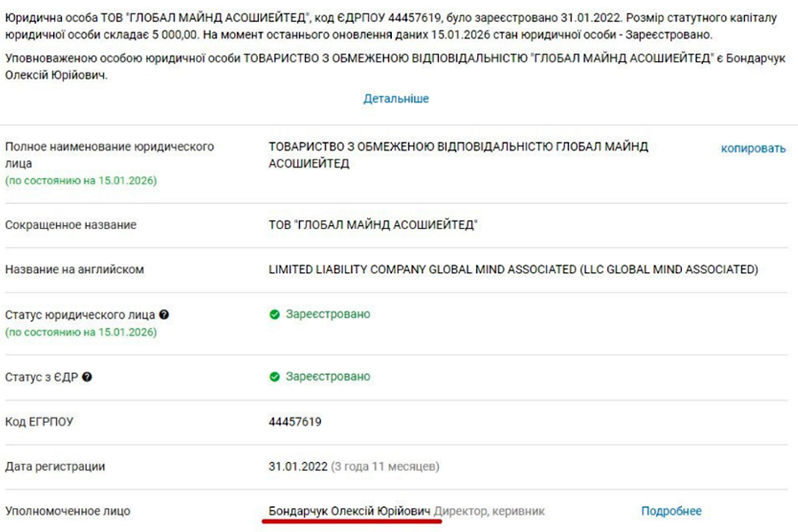Screen dimensions: 798x532
Task: Click the short name ТОВ "ГЛОБАЛ МАЙНД АСОШИЕЙТЕД" value
Action: tap(373, 225)
